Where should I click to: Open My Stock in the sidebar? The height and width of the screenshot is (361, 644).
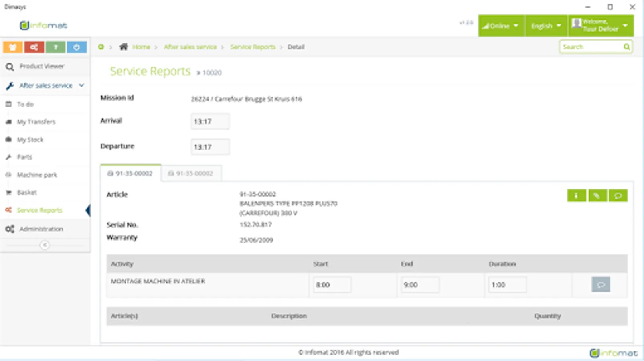pos(30,140)
